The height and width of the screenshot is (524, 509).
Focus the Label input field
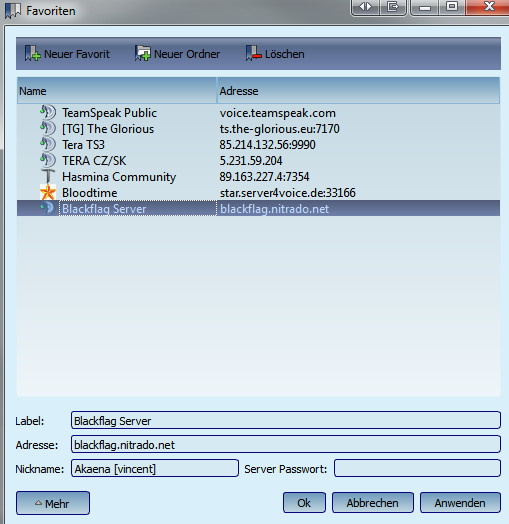pyautogui.click(x=286, y=420)
